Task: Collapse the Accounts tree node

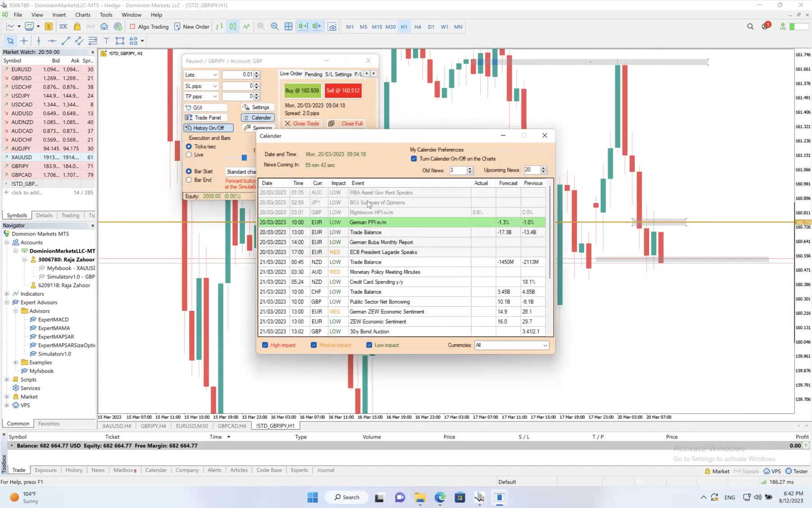Action: pyautogui.click(x=7, y=242)
